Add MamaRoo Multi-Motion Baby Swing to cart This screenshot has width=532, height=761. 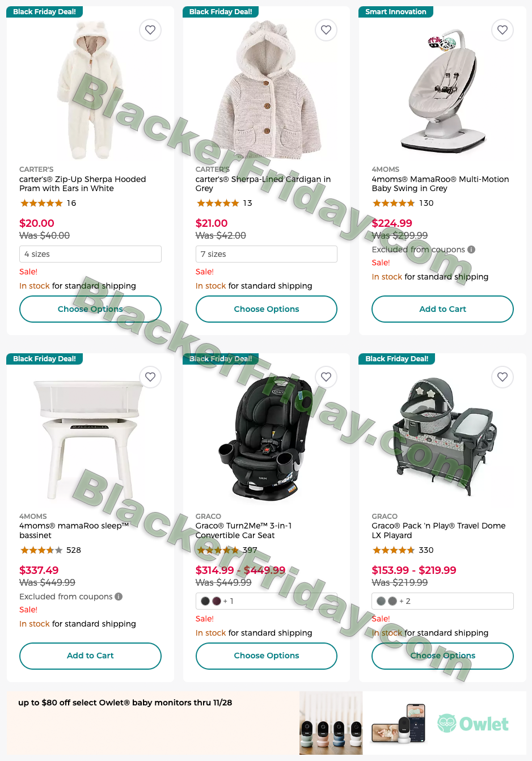click(442, 309)
